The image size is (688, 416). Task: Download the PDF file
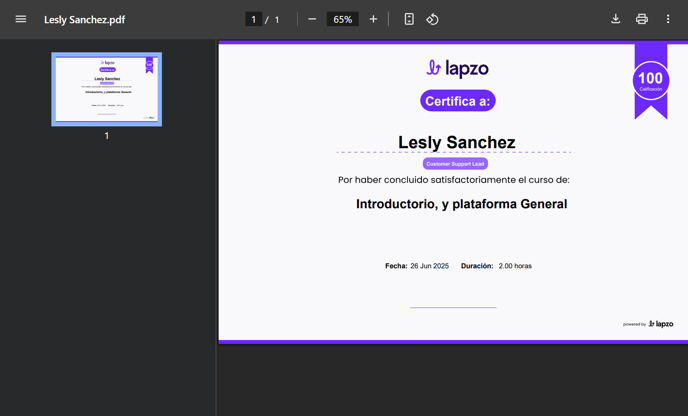click(x=616, y=19)
